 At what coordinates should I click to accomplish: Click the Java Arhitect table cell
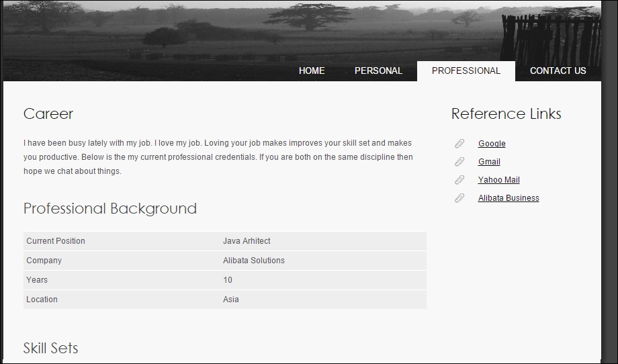pos(247,241)
